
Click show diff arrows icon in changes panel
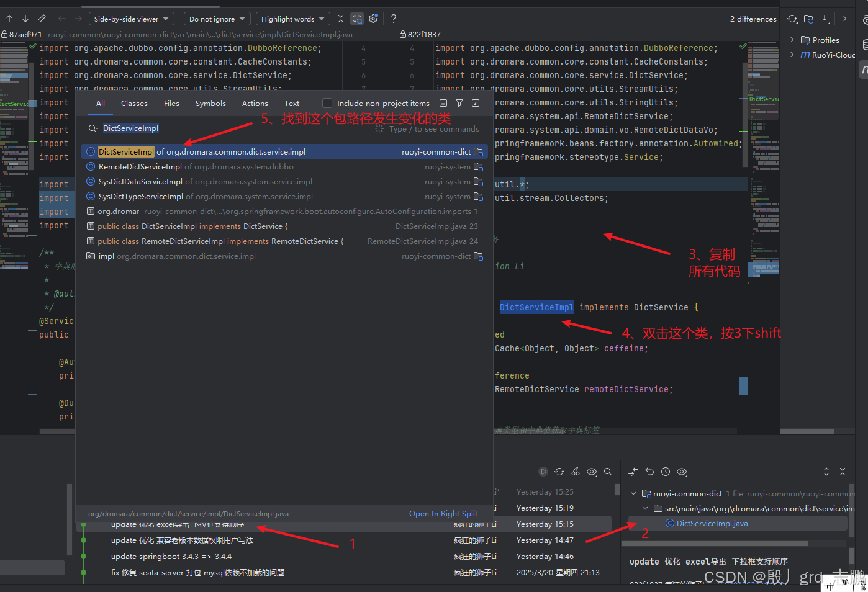[x=633, y=472]
